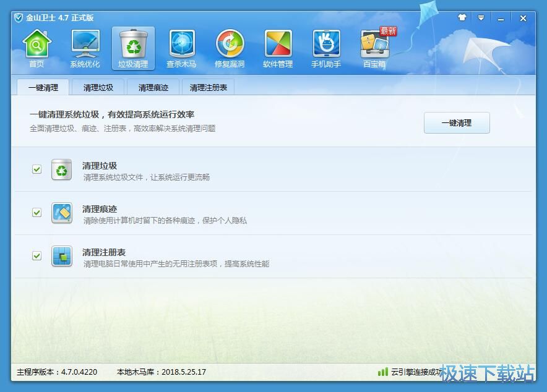The height and width of the screenshot is (392, 547).
Task: Switch to the 清理注册表 tab
Action: [x=209, y=87]
